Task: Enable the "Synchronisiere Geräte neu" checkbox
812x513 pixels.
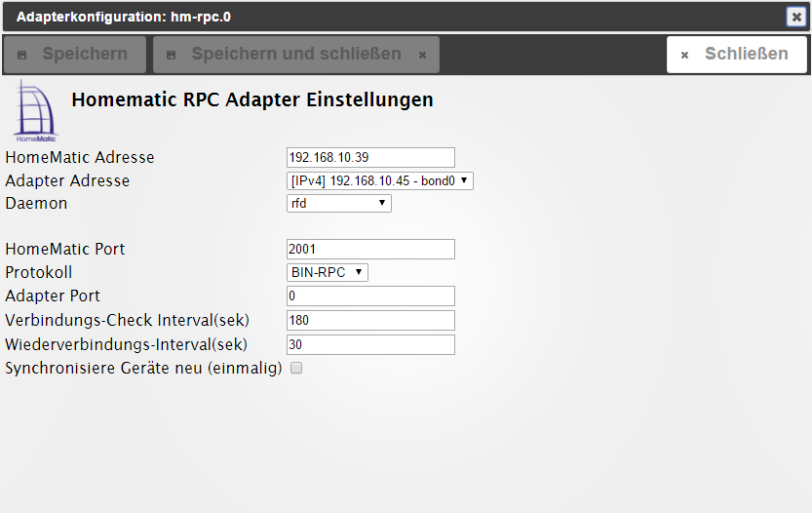Action: click(297, 369)
